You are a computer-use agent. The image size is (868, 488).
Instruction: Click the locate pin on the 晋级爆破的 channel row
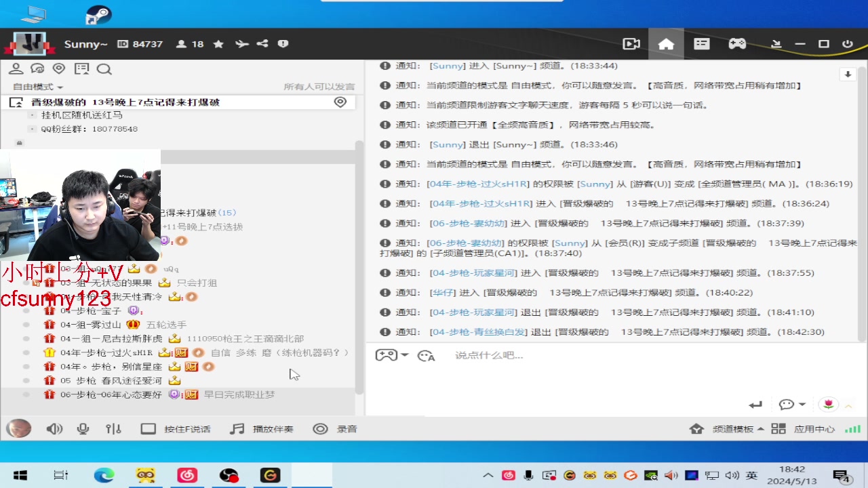[x=340, y=102]
